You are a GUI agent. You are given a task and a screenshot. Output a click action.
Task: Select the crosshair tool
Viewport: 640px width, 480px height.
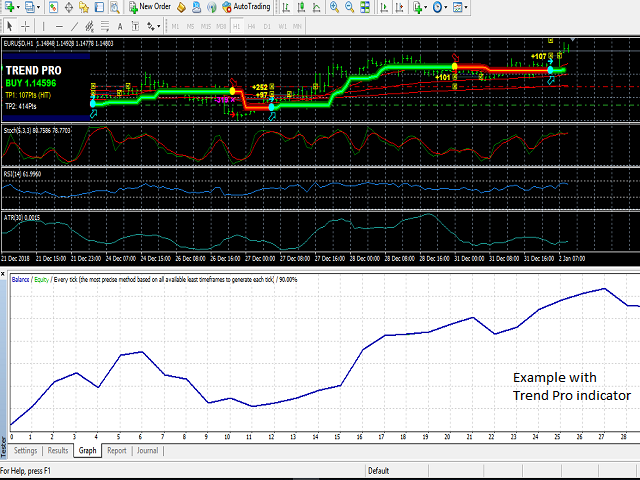[x=25, y=27]
